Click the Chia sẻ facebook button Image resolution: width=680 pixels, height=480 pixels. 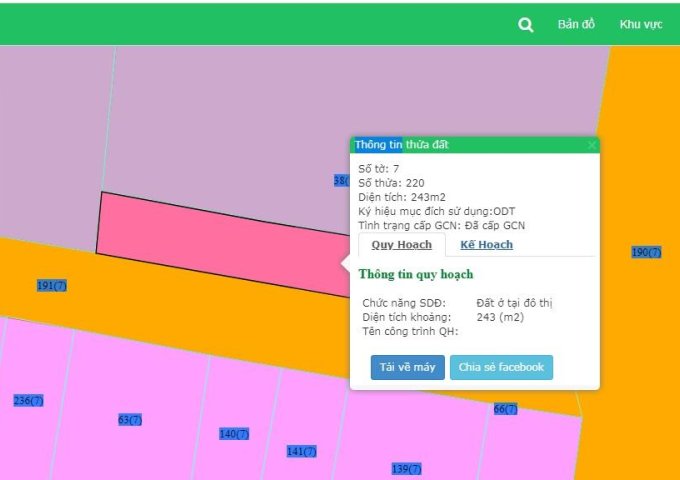[x=501, y=367]
